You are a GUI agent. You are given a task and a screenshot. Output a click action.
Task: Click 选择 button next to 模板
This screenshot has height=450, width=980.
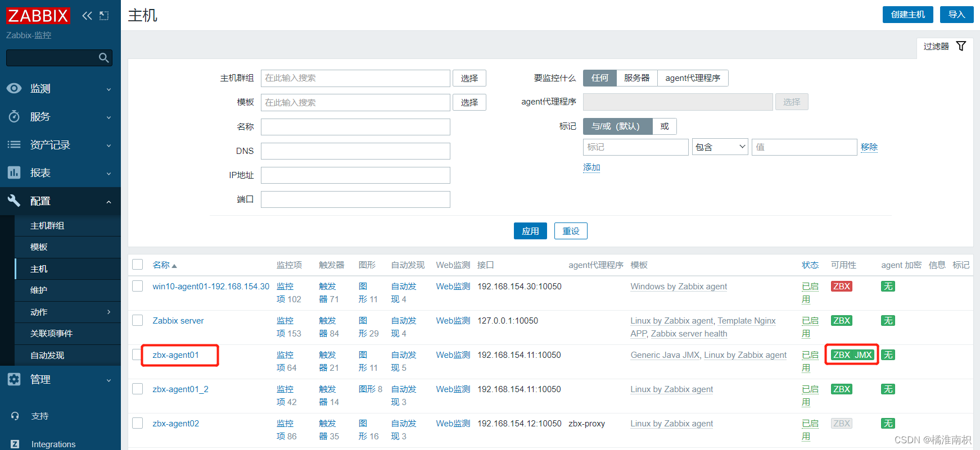(469, 102)
